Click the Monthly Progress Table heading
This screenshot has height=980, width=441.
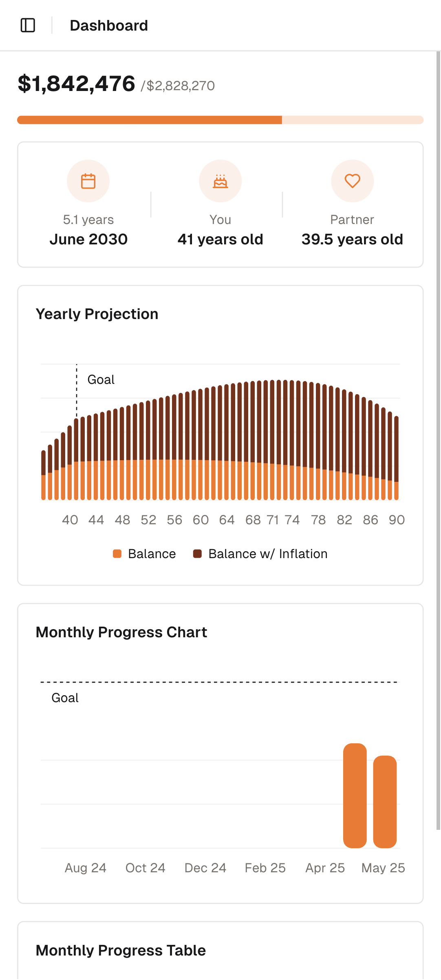tap(121, 951)
